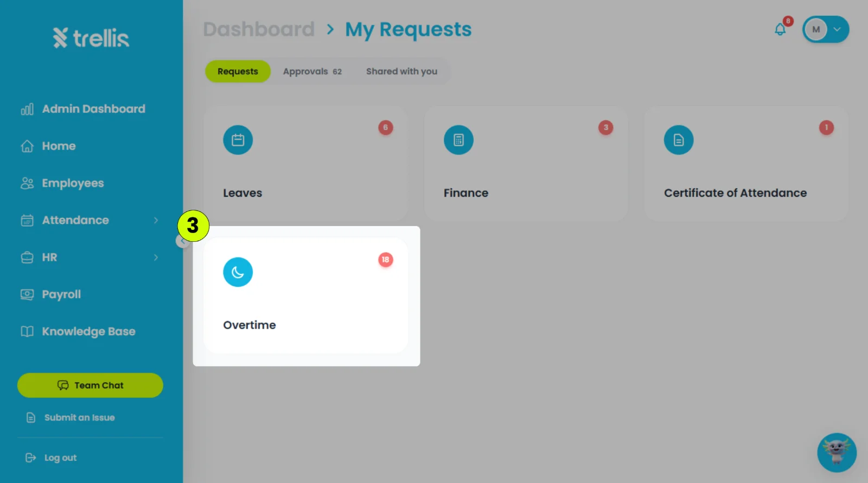Click the Team Chat bubble icon
868x483 pixels.
[63, 385]
